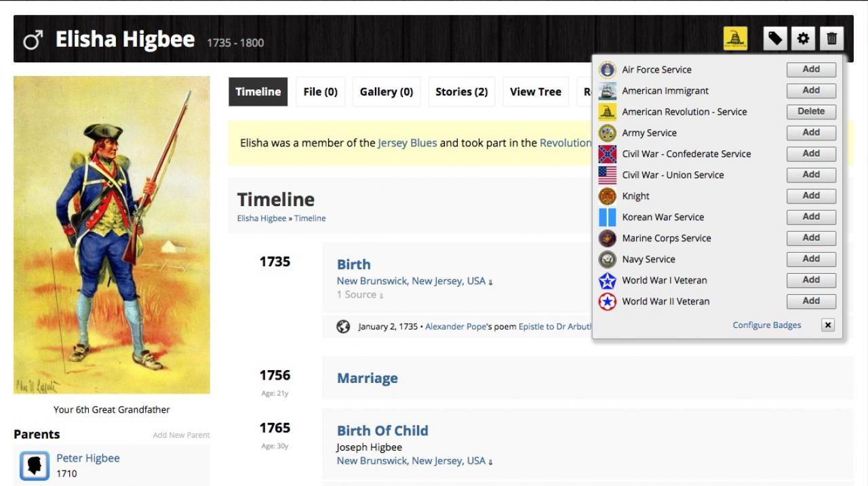Open the Alexander Pope link
The height and width of the screenshot is (486, 868).
[x=456, y=327]
